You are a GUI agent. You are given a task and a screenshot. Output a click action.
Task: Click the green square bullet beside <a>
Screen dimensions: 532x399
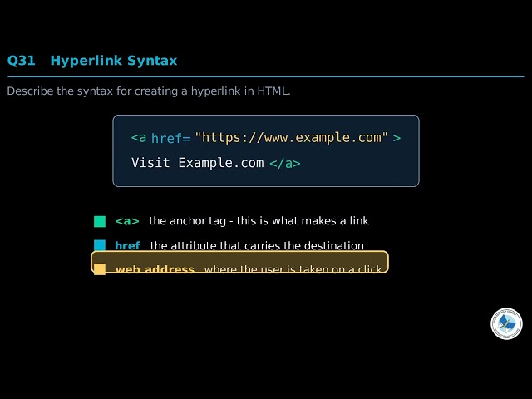tap(100, 221)
